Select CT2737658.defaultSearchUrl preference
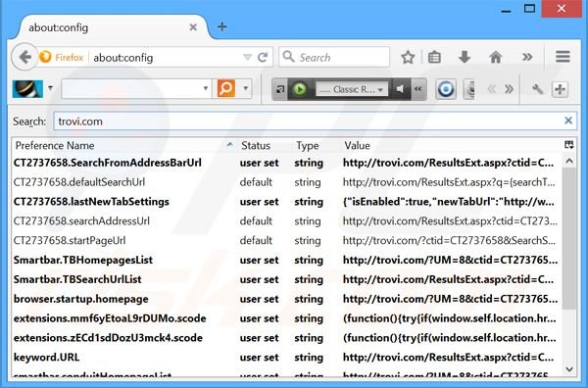 pyautogui.click(x=287, y=182)
